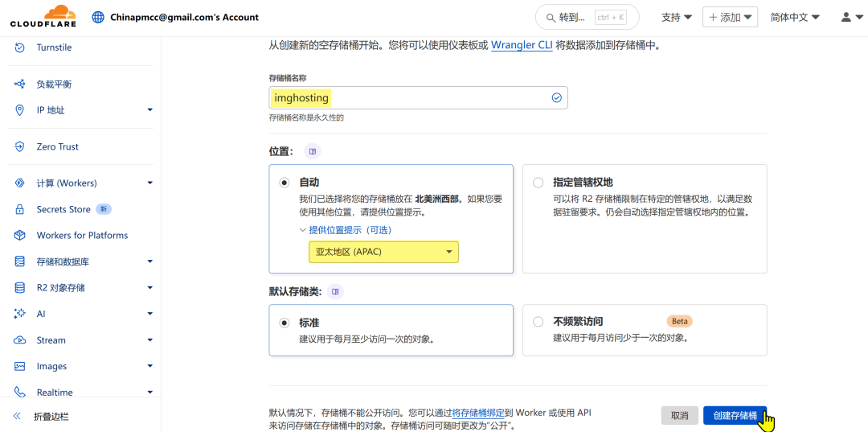Screen dimensions: 868x432
Task: Click the 取消 button
Action: [679, 415]
